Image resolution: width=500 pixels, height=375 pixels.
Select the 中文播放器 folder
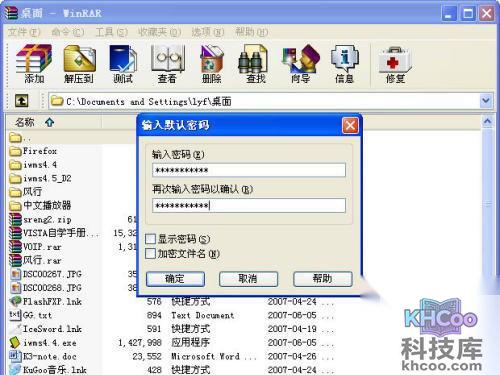click(x=40, y=205)
